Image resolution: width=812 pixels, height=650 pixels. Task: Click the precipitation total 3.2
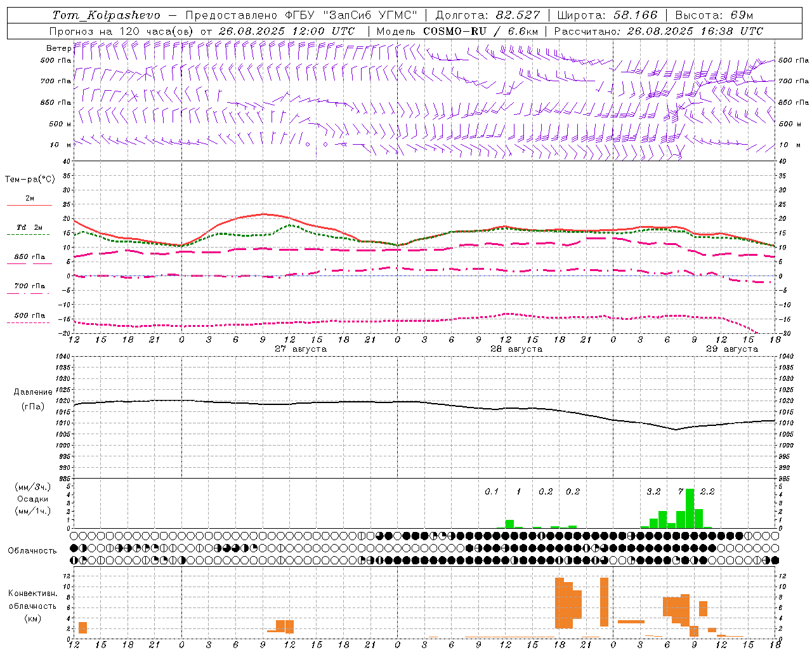click(x=653, y=492)
